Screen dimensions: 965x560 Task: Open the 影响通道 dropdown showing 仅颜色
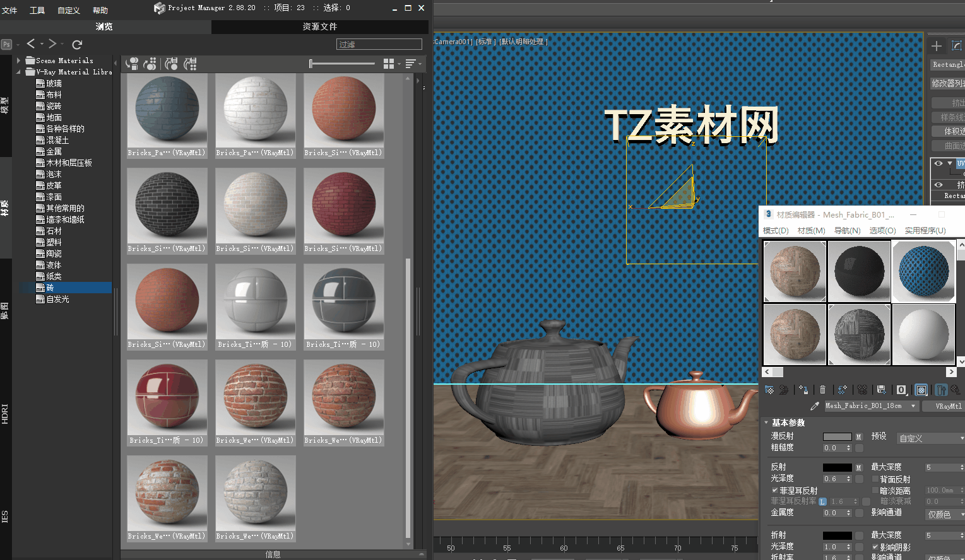pyautogui.click(x=944, y=514)
